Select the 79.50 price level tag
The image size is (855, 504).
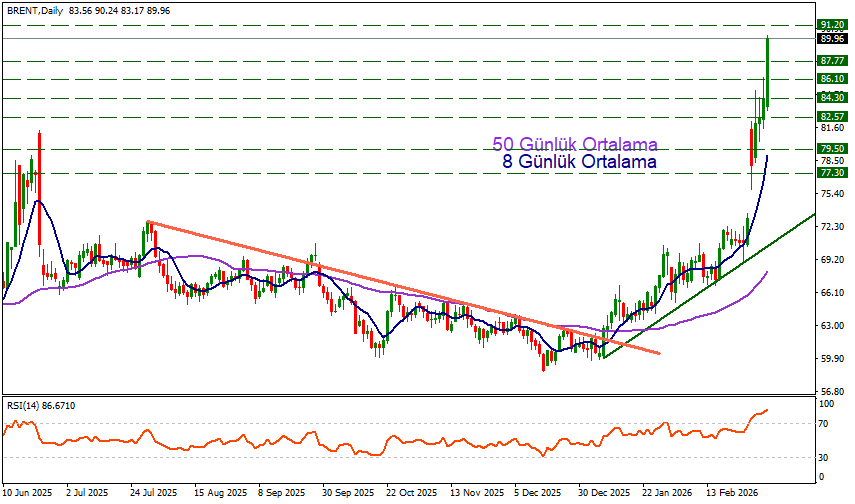coord(832,148)
